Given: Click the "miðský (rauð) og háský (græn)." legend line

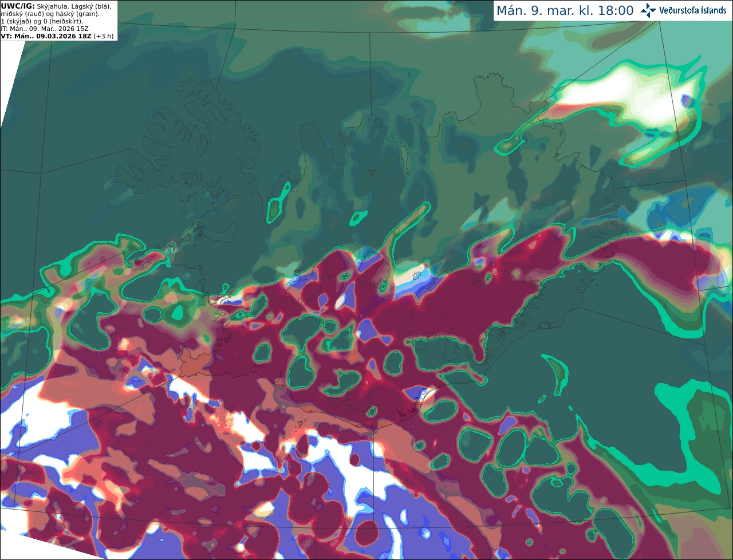Looking at the screenshot, I should tap(50, 14).
